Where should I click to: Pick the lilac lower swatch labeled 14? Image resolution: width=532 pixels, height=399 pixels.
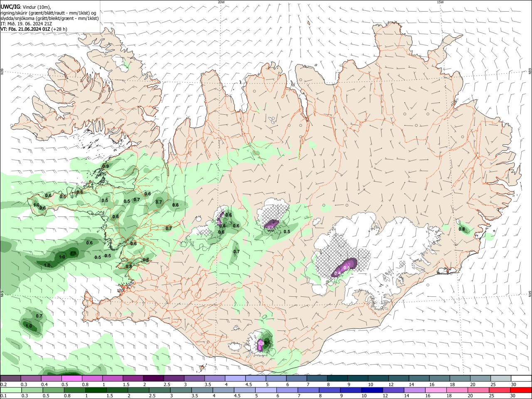[x=415, y=390]
